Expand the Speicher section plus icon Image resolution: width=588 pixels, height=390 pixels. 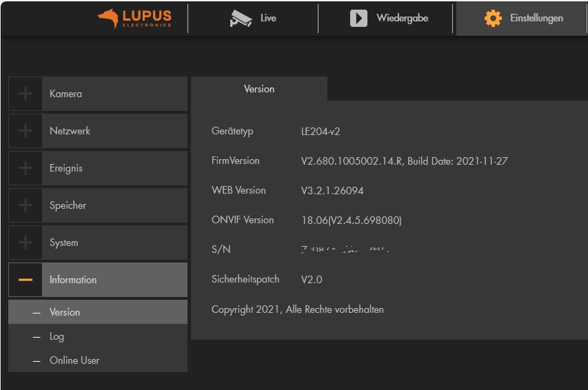point(26,205)
